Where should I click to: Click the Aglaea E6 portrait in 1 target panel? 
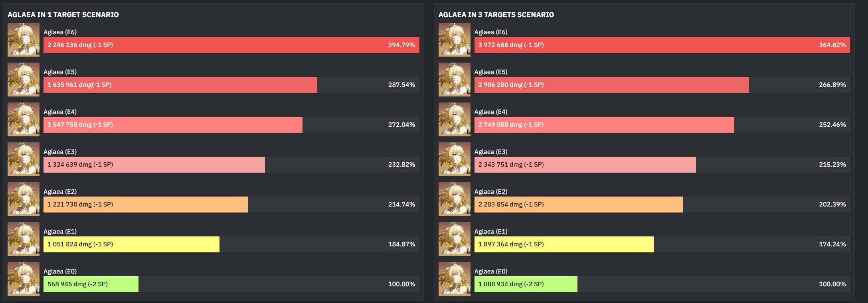24,39
